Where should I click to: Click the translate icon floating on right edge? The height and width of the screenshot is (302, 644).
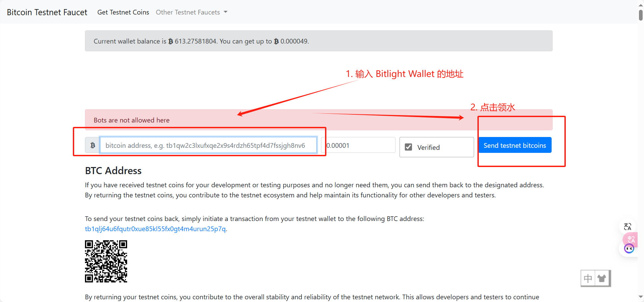[x=627, y=227]
